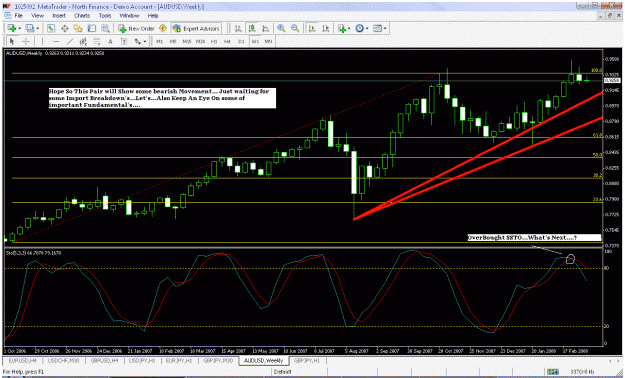Switch to M1 timeframe
Image resolution: width=625 pixels, height=378 pixels.
pos(159,41)
